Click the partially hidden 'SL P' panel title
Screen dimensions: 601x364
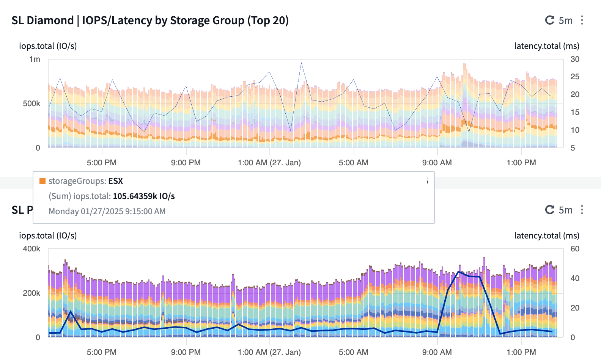(22, 210)
